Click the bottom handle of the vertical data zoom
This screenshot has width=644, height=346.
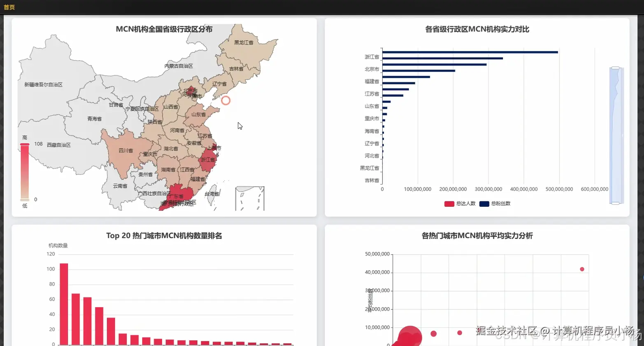pos(616,203)
